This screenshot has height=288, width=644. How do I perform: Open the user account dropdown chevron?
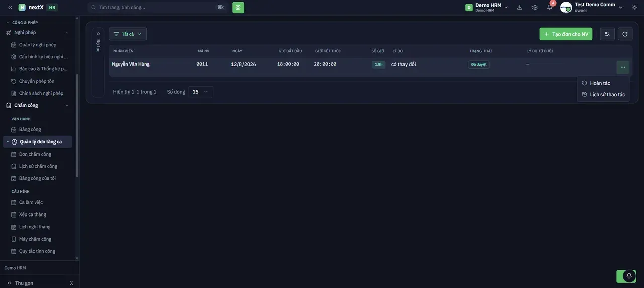(x=620, y=7)
